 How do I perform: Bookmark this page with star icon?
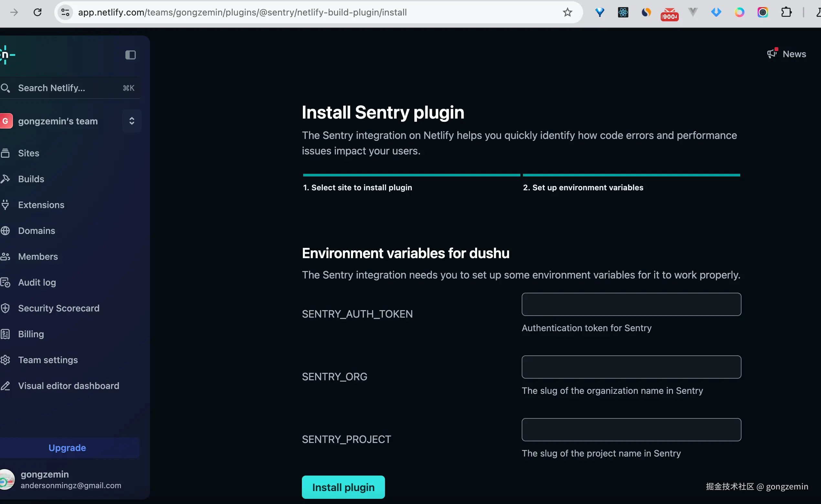coord(567,12)
